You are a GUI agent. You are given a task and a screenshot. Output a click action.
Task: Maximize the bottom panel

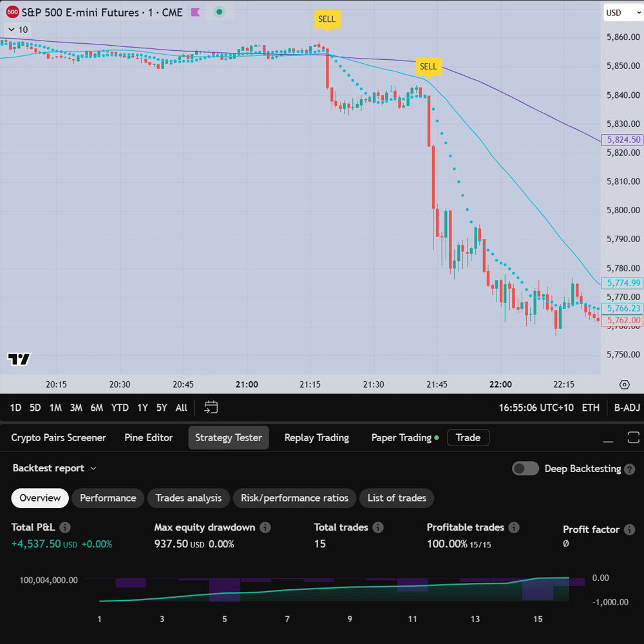[x=633, y=438]
